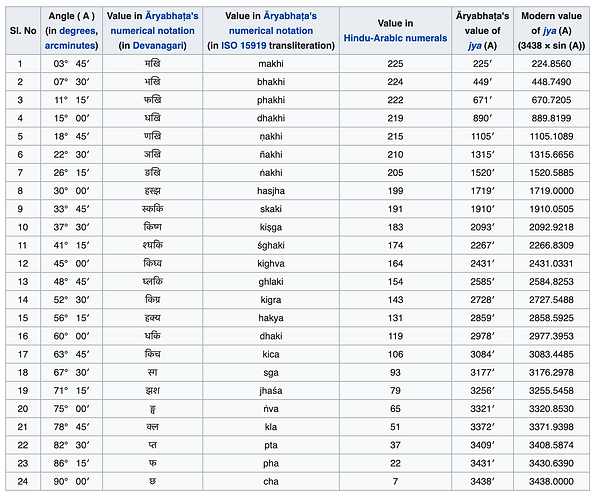Click the 'kica' cell

click(271, 354)
